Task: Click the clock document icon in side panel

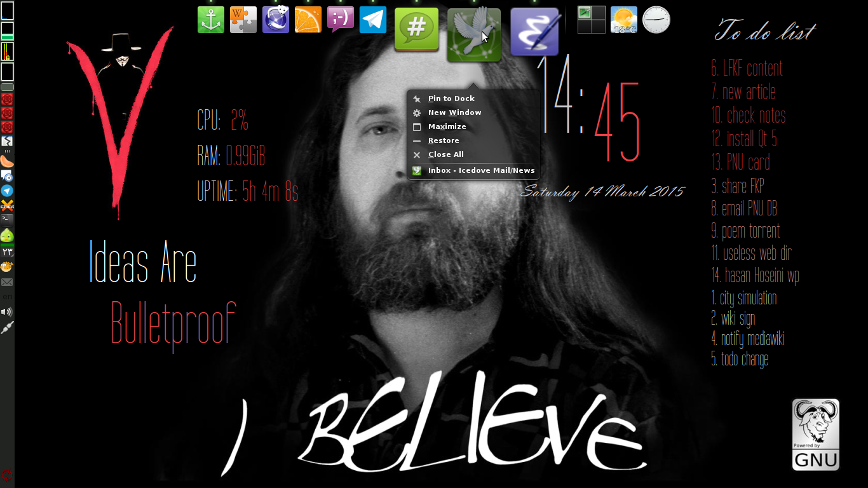Action: tap(7, 176)
